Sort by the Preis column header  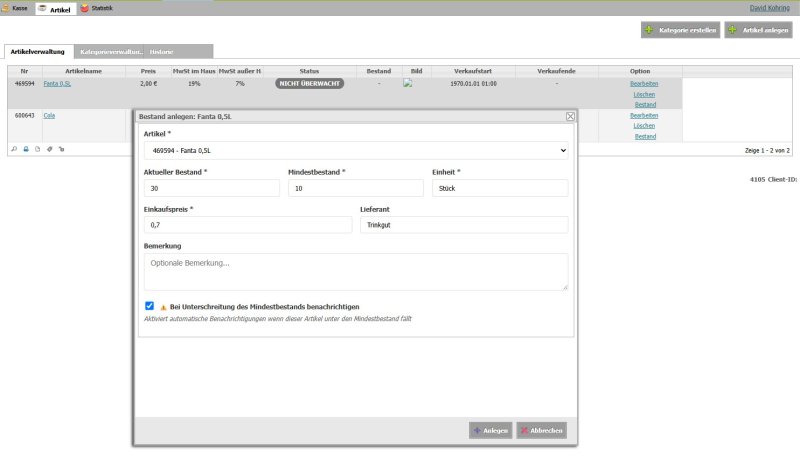148,71
